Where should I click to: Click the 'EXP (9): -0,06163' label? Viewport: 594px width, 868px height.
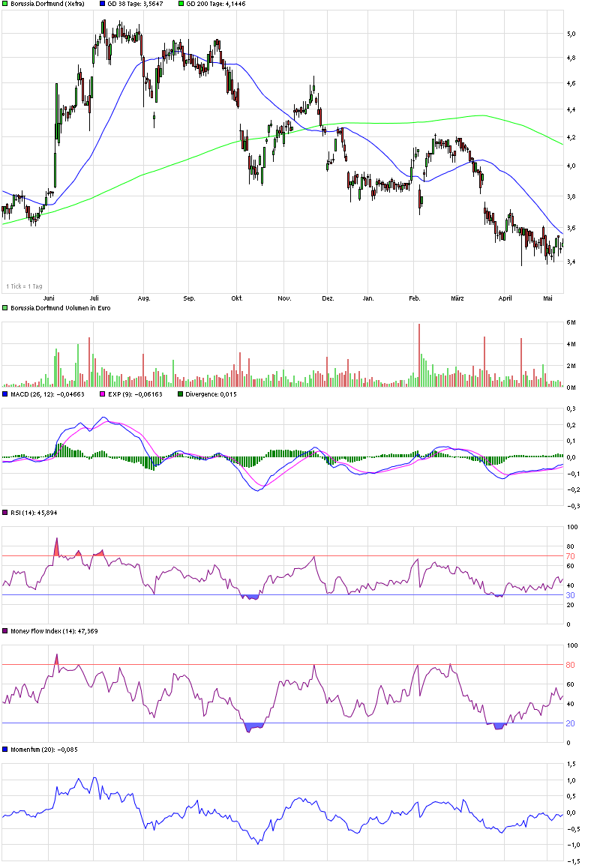[x=135, y=394]
